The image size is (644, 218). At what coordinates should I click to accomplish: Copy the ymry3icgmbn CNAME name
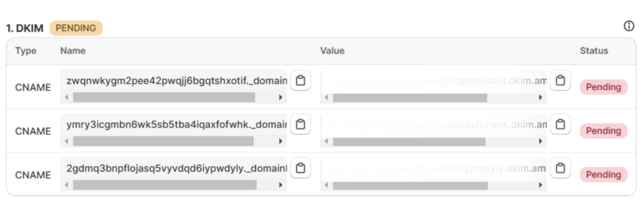pyautogui.click(x=300, y=124)
